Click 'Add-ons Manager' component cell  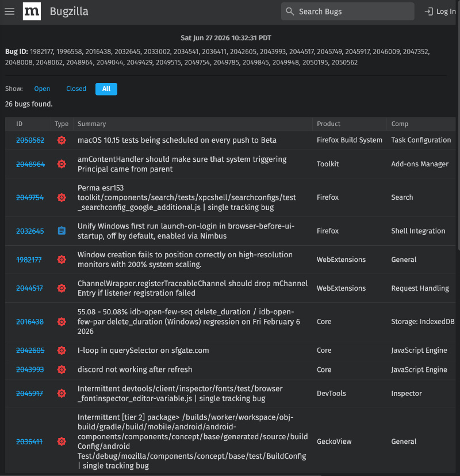tap(420, 164)
